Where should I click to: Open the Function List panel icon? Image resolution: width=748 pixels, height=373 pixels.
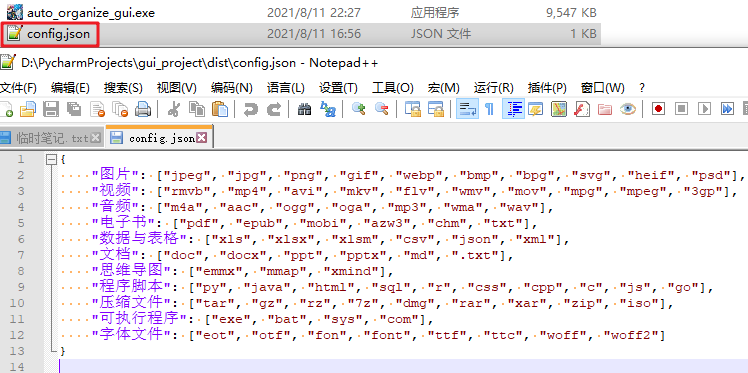click(582, 109)
